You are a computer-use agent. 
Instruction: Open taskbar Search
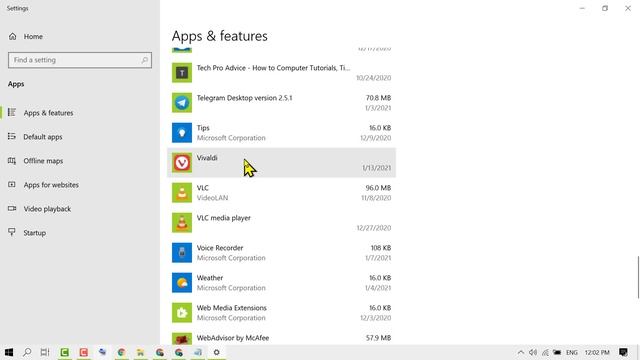pos(27,352)
